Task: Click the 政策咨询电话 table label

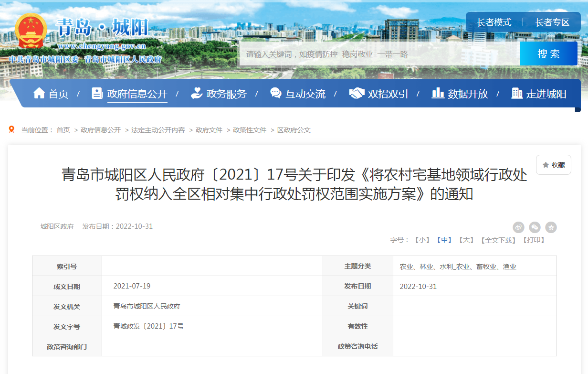Action: pos(357,346)
